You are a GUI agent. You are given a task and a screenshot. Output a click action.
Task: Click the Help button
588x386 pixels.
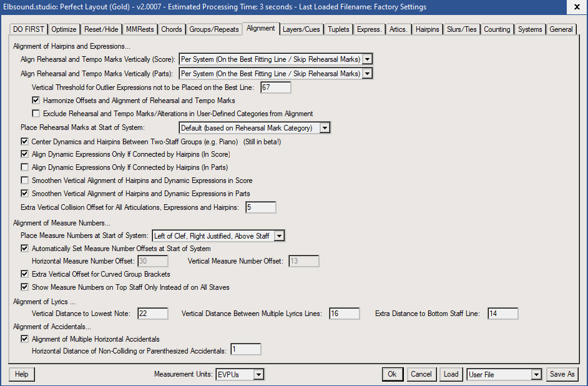pyautogui.click(x=22, y=374)
